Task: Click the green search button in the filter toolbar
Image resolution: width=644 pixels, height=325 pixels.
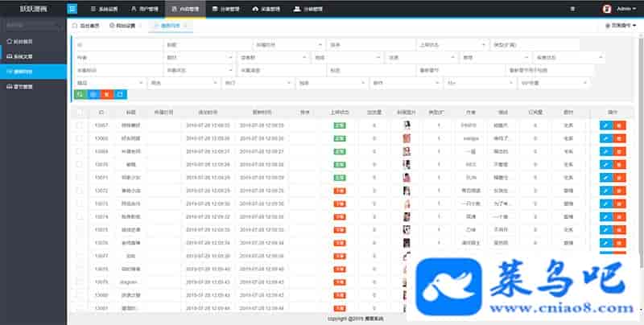Action: click(79, 94)
